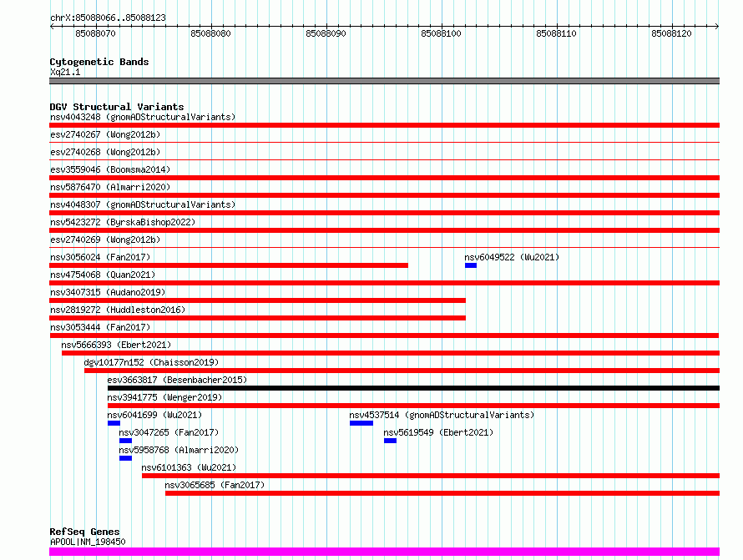Click the red nsv2819272 variant bar

[257, 318]
